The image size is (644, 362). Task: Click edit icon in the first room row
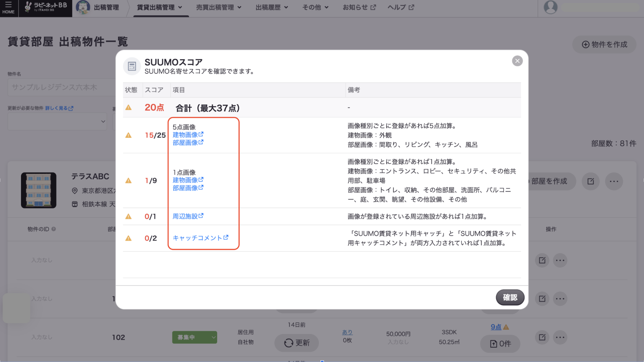click(542, 260)
